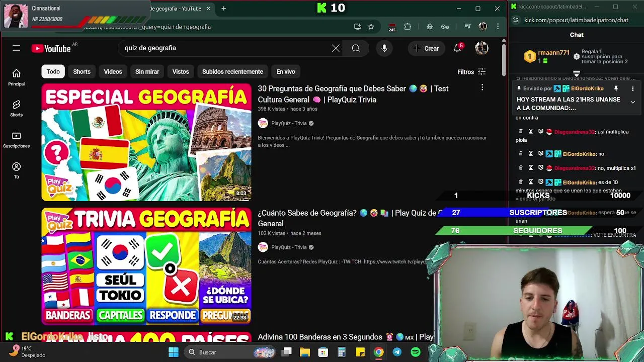This screenshot has width=644, height=362.
Task: Open Chrome media control icon
Action: tap(467, 27)
